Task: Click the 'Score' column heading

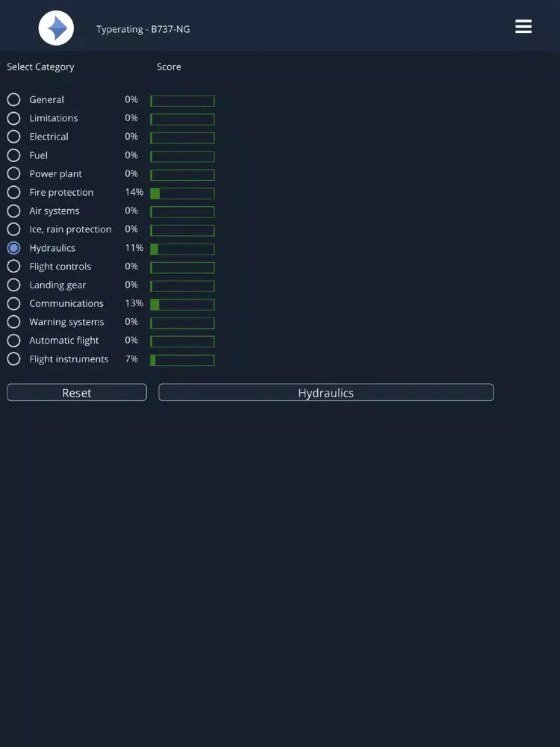Action: pyautogui.click(x=169, y=66)
